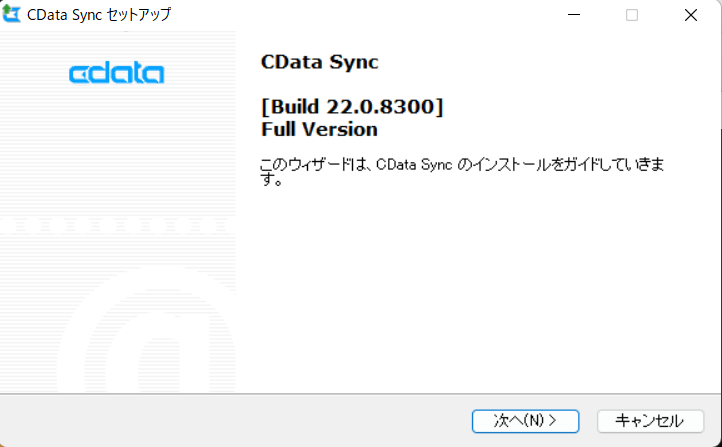Click the Japanese wizard description text
The image size is (722, 447).
462,163
